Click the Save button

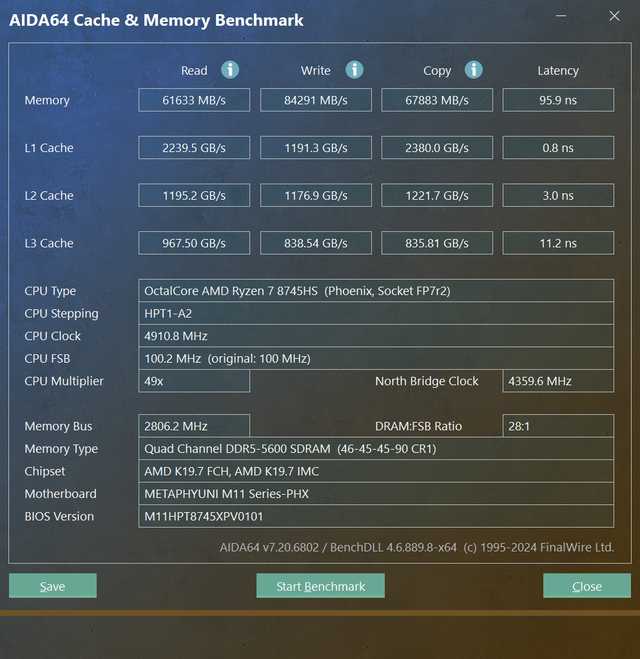pyautogui.click(x=53, y=585)
